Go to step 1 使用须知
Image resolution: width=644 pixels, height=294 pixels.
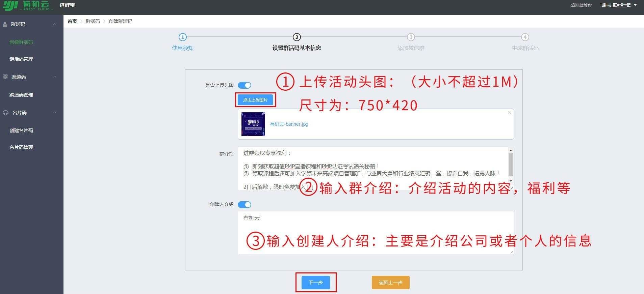coord(182,37)
